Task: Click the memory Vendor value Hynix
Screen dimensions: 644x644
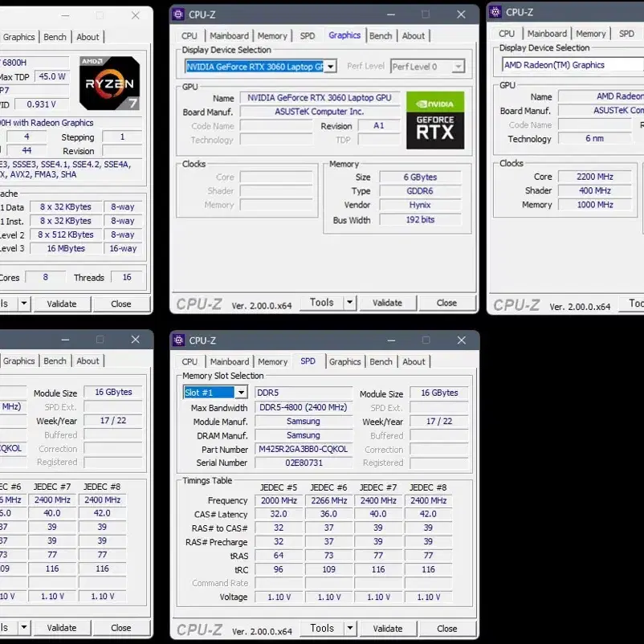Action: [x=420, y=205]
